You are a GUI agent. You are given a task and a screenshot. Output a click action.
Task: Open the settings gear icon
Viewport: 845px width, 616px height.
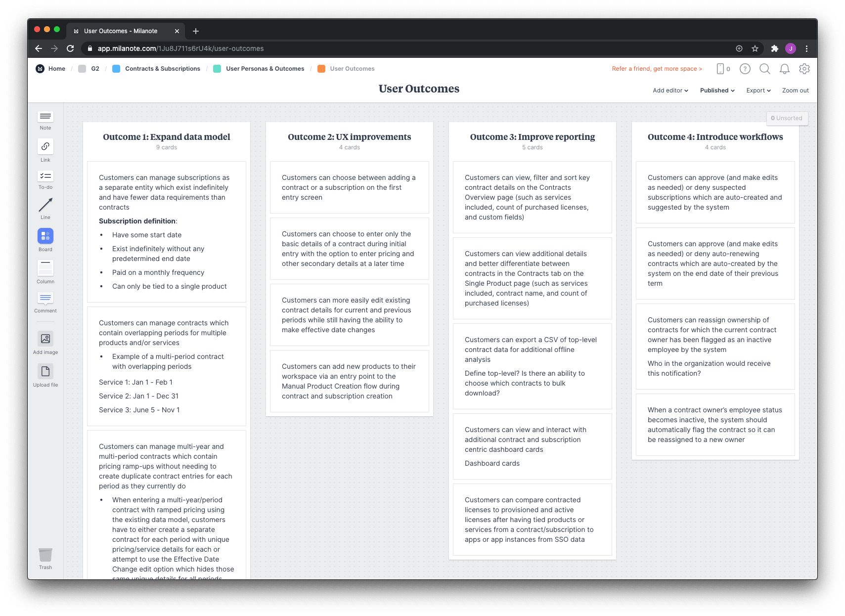[804, 69]
